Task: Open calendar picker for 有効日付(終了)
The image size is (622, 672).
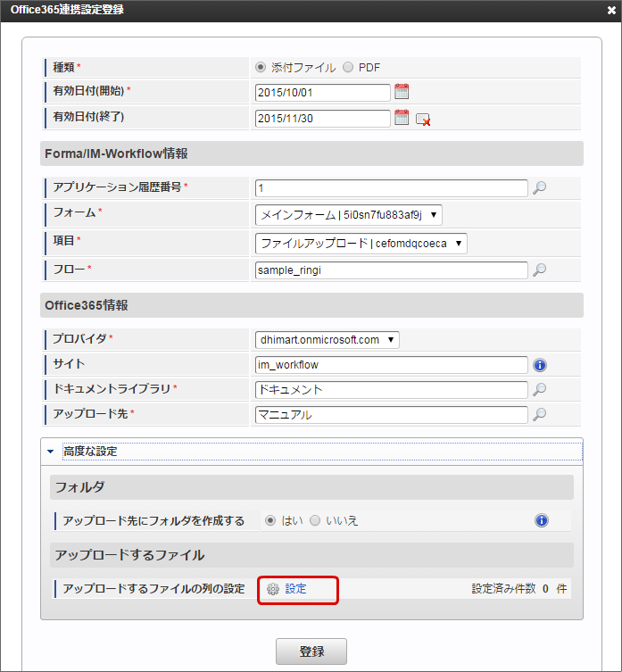Action: 402,118
